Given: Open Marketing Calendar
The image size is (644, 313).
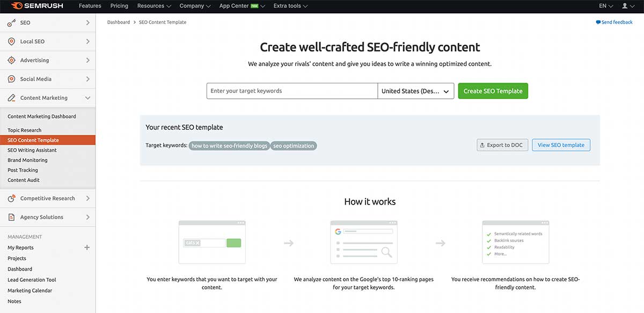Looking at the screenshot, I should pyautogui.click(x=30, y=290).
